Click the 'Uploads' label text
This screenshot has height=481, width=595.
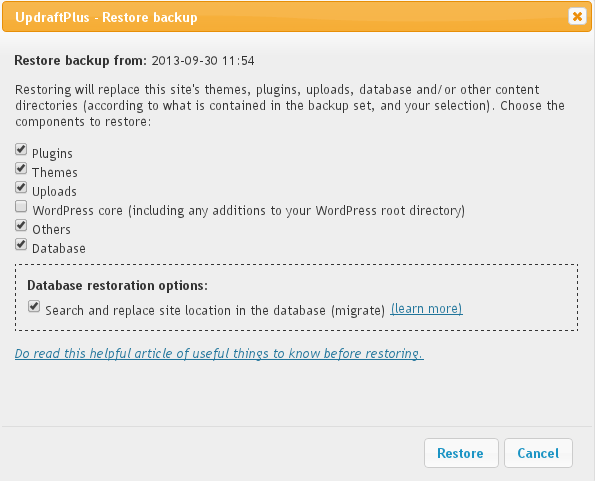pos(54,192)
